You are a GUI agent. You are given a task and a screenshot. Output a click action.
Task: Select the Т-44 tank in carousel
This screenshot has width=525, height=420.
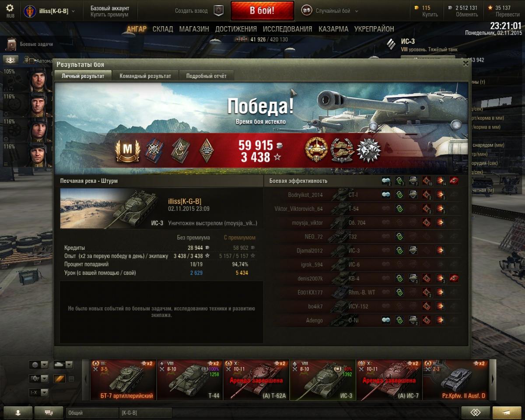[189, 379]
